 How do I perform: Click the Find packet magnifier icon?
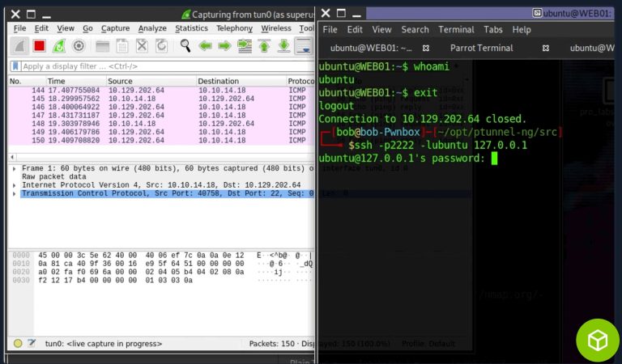click(x=185, y=46)
